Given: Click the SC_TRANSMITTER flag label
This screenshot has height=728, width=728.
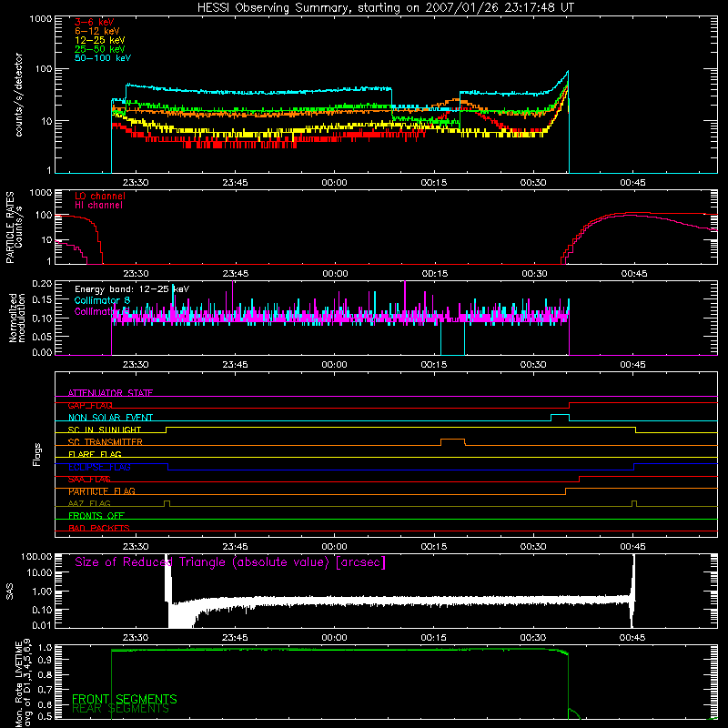Looking at the screenshot, I should pos(105,442).
